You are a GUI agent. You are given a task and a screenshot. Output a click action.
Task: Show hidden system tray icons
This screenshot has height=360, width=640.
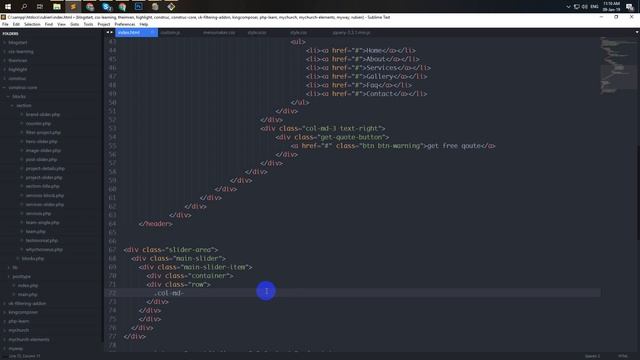(568, 7)
